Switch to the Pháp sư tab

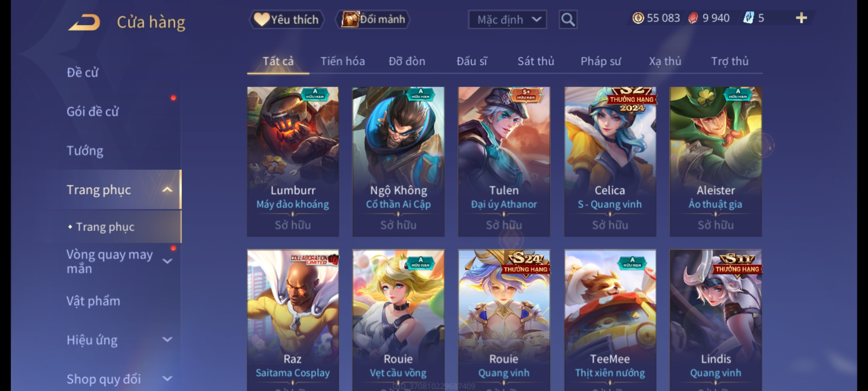tap(601, 61)
